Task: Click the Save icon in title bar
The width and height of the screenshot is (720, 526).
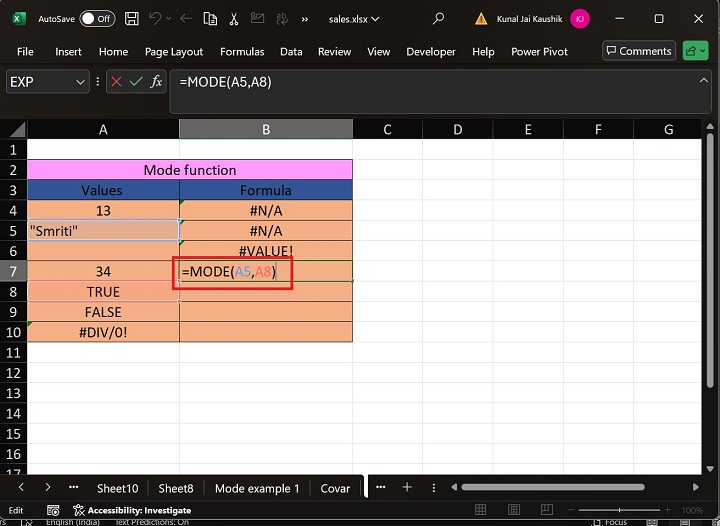Action: tap(133, 19)
